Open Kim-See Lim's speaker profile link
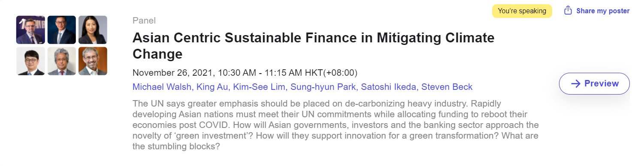This screenshot has height=166, width=644. (257, 87)
